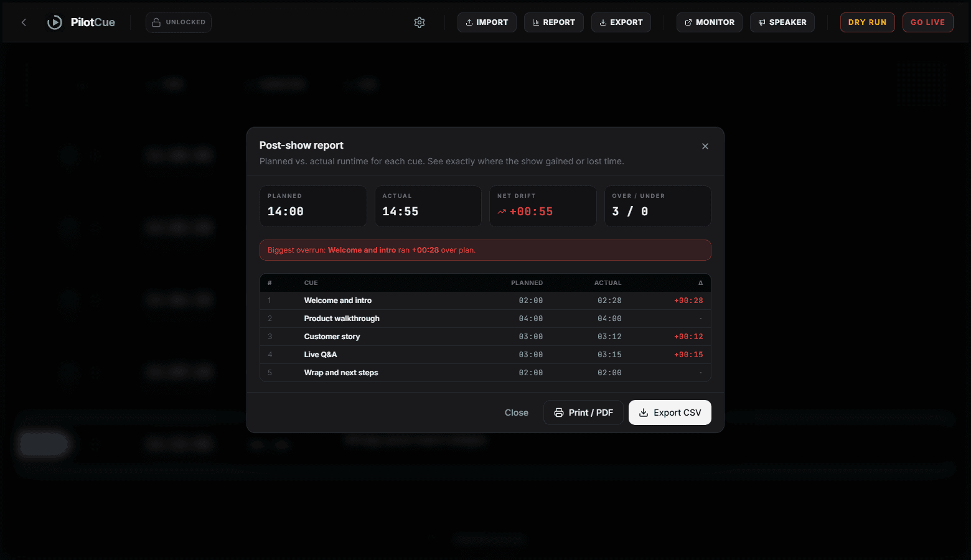Click the Biggest overrun alert banner

click(485, 250)
